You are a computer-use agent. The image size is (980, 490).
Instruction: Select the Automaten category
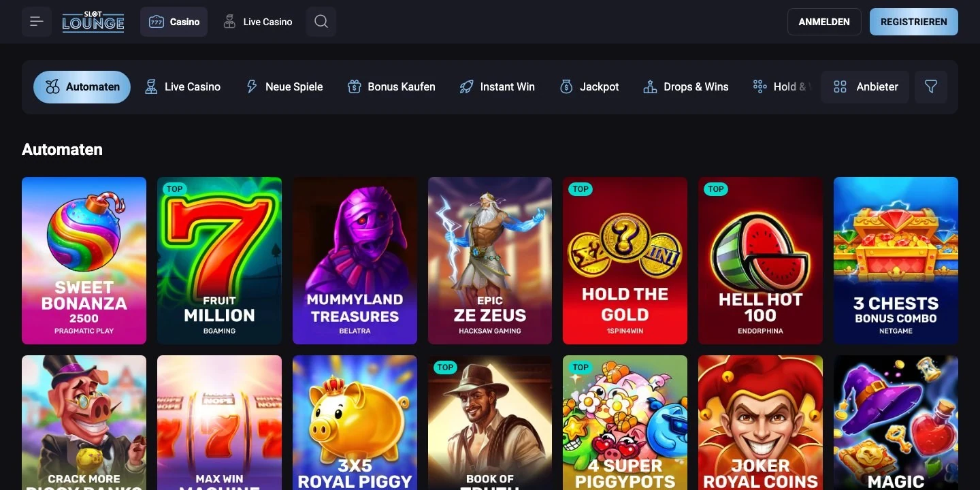[x=82, y=87]
